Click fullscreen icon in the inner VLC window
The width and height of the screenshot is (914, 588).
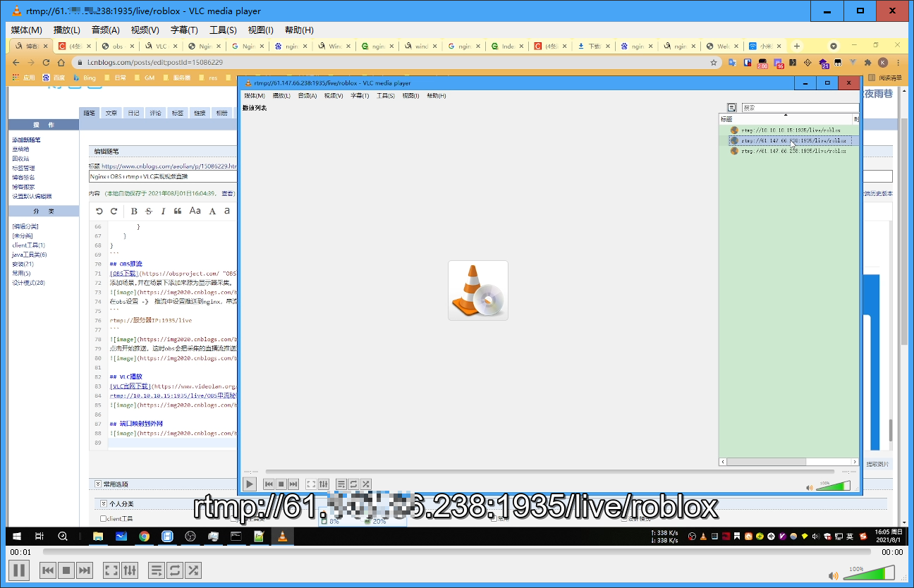(311, 484)
